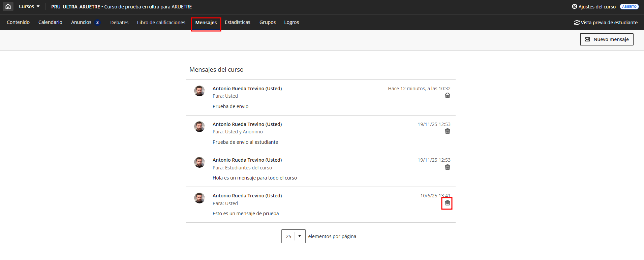Open the Libro de calificaciones tab
Viewport: 644px width, 260px height.
pyautogui.click(x=161, y=23)
